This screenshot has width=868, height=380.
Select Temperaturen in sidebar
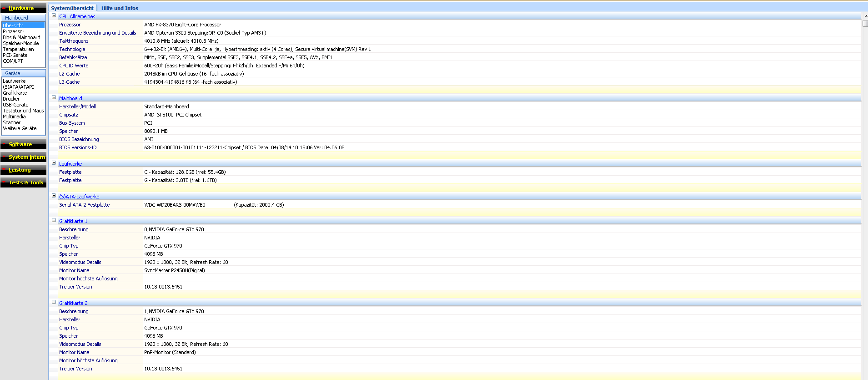(x=18, y=49)
